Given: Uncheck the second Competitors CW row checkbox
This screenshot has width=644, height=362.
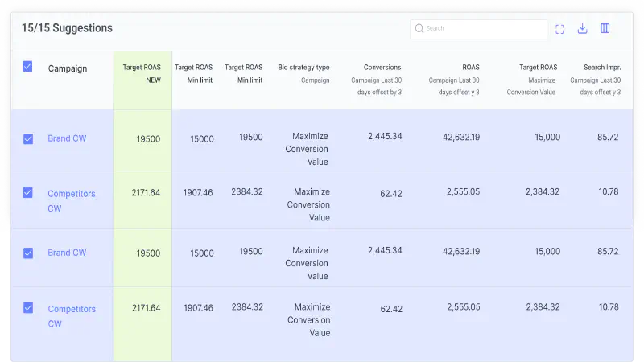Looking at the screenshot, I should 28,308.
